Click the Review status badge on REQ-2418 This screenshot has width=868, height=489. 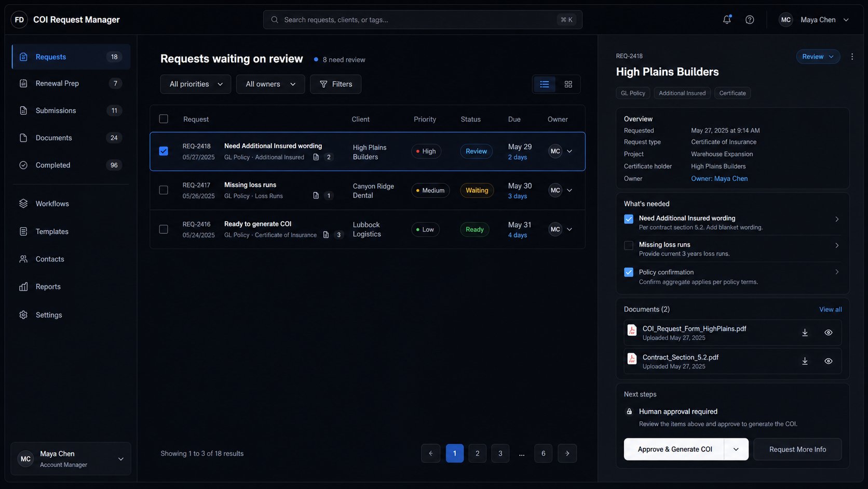pyautogui.click(x=476, y=151)
